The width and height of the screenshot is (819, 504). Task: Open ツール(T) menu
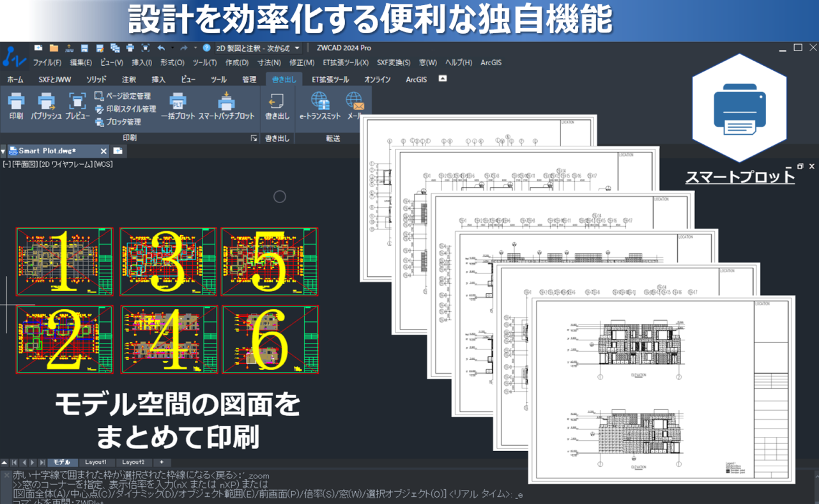205,63
